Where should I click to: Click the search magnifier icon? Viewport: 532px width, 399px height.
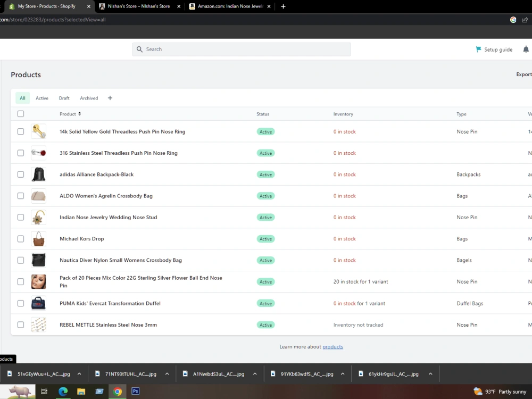pos(139,49)
